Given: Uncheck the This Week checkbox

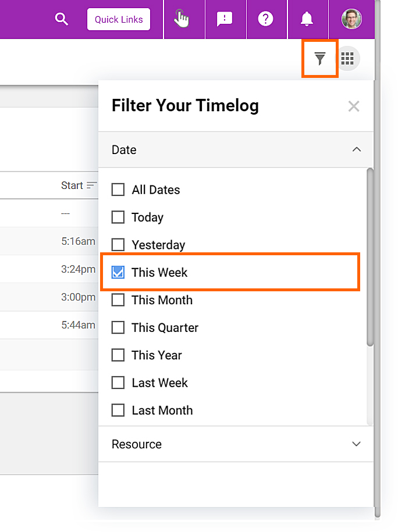Looking at the screenshot, I should (x=118, y=272).
